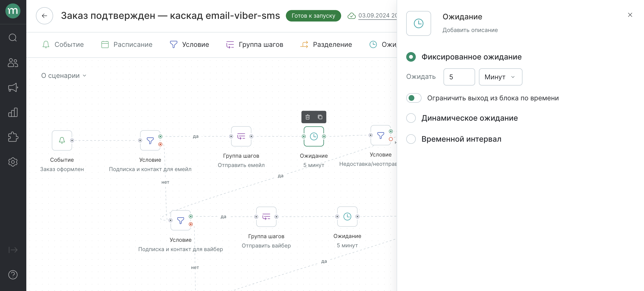Image resolution: width=644 pixels, height=291 pixels.
Task: Add Расписание block from toolbar
Action: click(x=127, y=44)
